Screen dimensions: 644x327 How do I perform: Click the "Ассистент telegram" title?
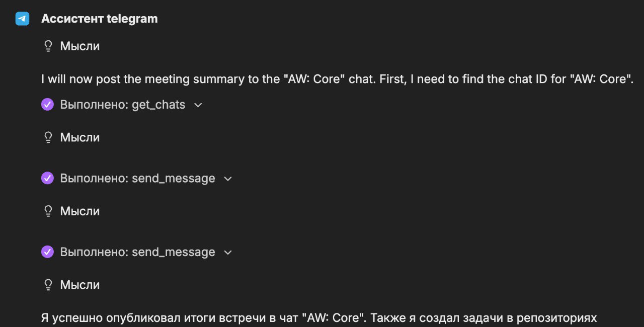(99, 19)
